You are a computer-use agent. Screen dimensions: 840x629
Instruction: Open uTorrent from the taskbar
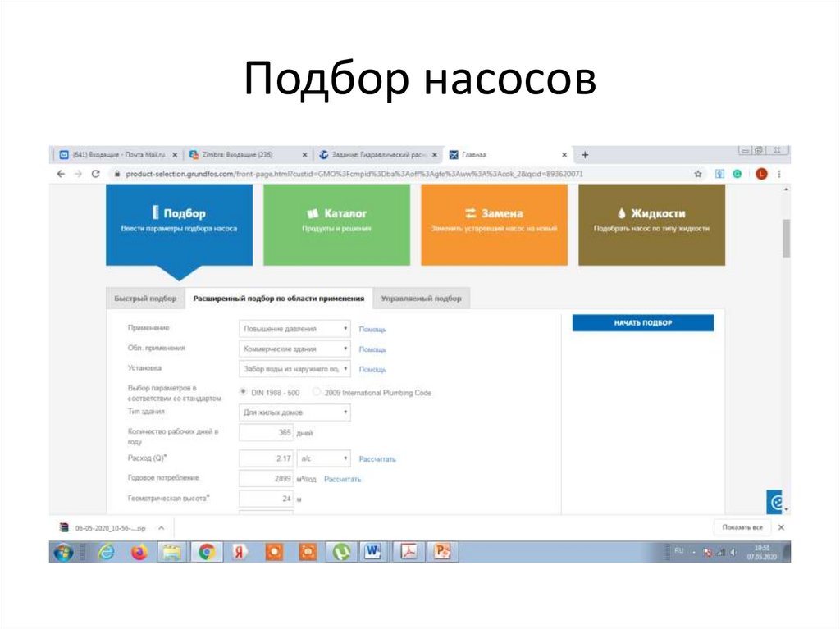(343, 551)
